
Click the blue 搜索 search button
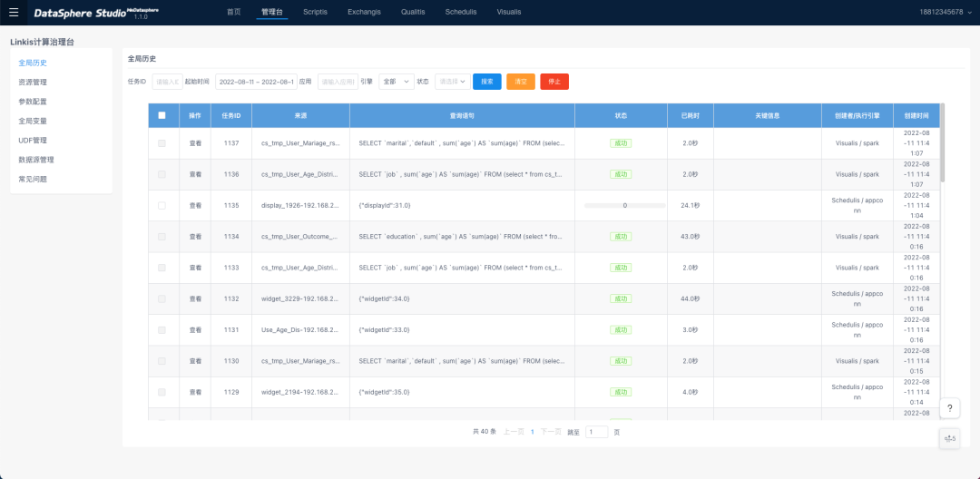487,82
